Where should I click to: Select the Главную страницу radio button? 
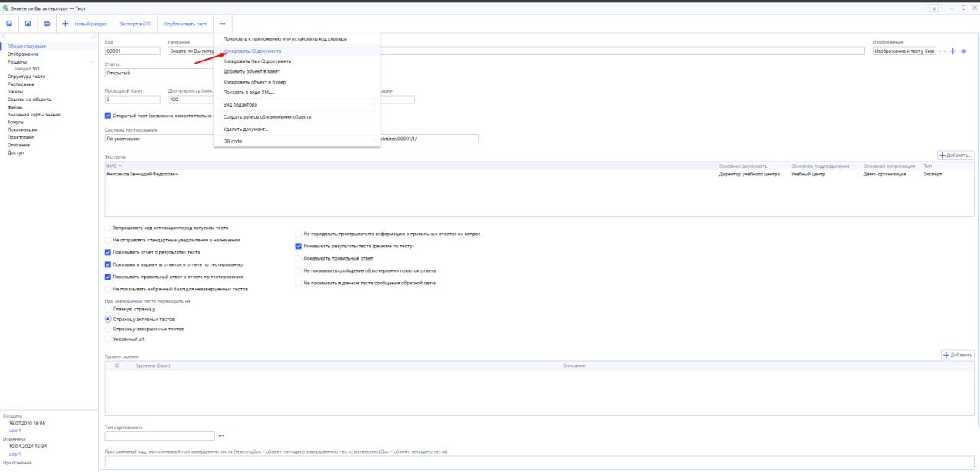(108, 309)
